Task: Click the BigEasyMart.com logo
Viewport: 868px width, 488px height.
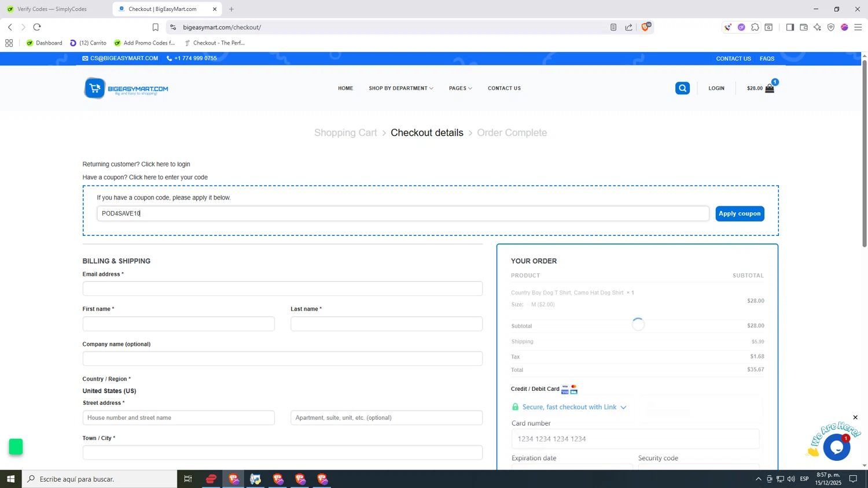Action: click(x=126, y=88)
